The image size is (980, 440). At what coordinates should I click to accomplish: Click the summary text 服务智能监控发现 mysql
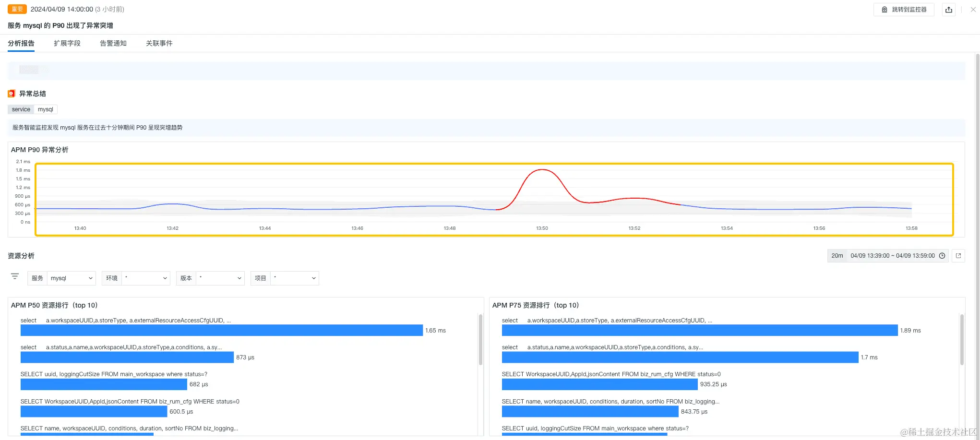[97, 128]
